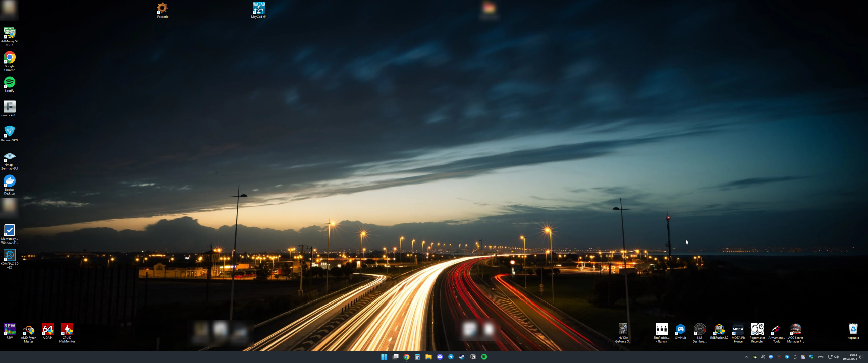This screenshot has width=868, height=363.
Task: Open the notification center icon
Action: coord(861,357)
